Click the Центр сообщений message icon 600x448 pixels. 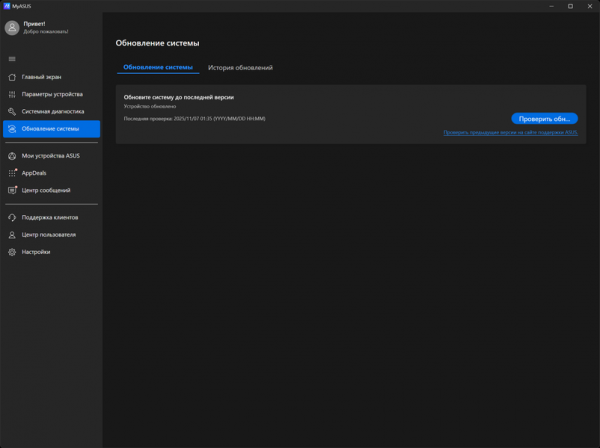(x=12, y=190)
